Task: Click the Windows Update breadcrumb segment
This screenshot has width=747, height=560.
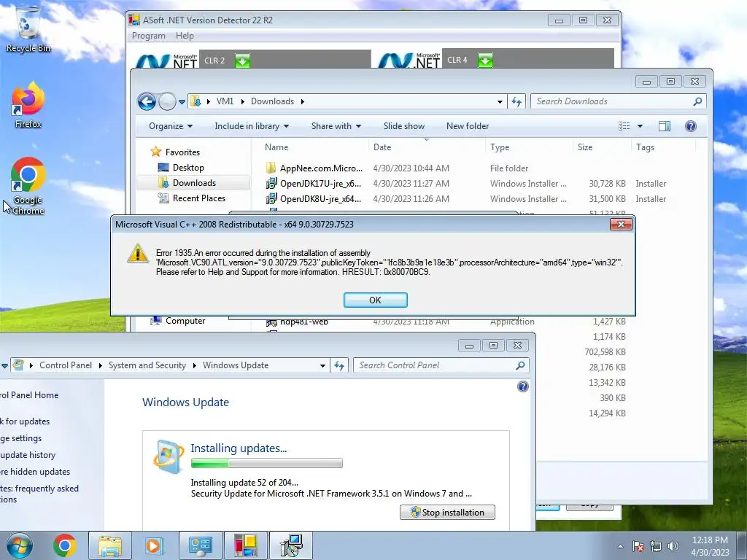Action: pyautogui.click(x=236, y=365)
